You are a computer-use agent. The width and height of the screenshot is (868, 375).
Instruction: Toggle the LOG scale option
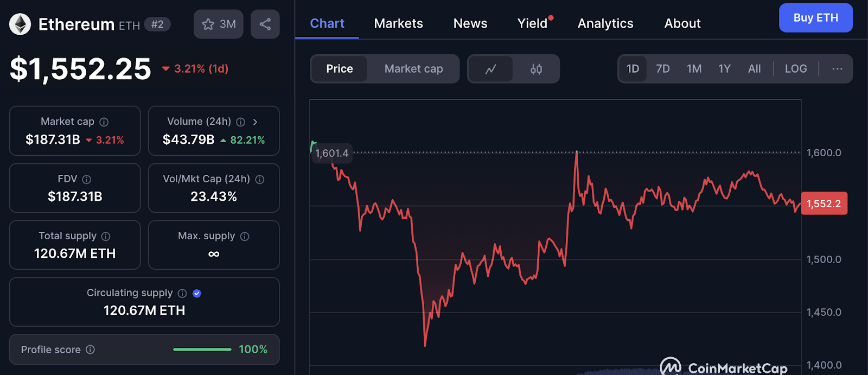point(796,69)
